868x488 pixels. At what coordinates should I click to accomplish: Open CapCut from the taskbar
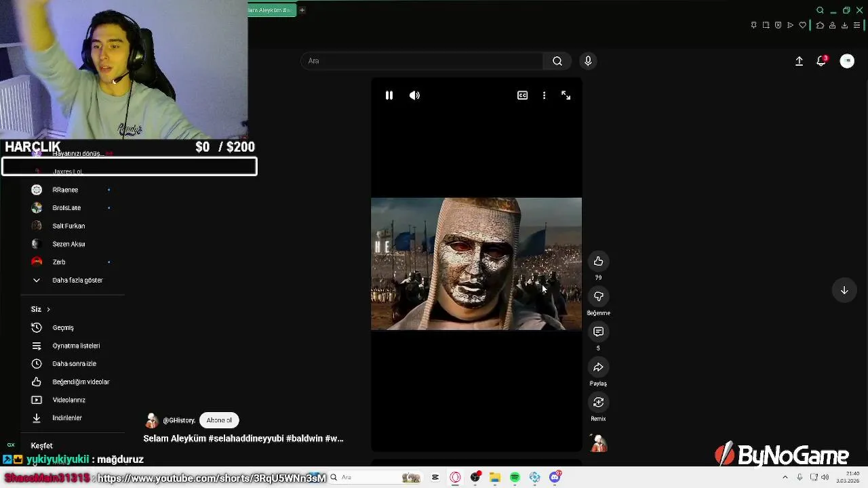tap(435, 477)
